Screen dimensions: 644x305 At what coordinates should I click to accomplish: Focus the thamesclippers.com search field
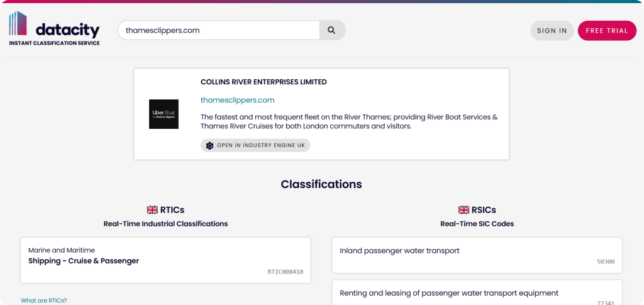218,30
